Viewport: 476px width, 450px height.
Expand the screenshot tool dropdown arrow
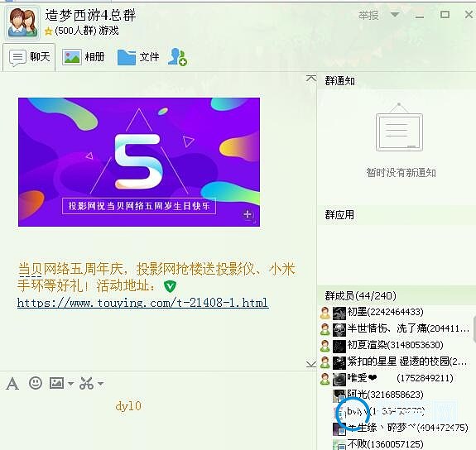(x=100, y=384)
